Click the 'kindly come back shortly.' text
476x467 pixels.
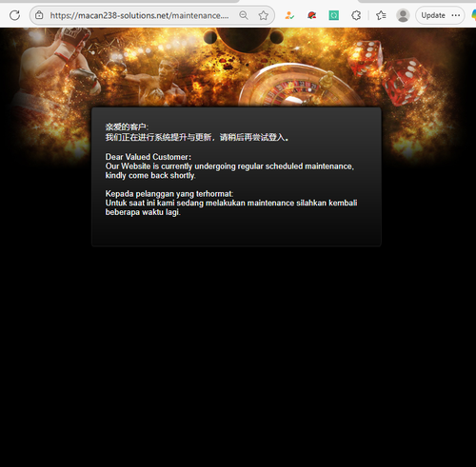click(150, 175)
